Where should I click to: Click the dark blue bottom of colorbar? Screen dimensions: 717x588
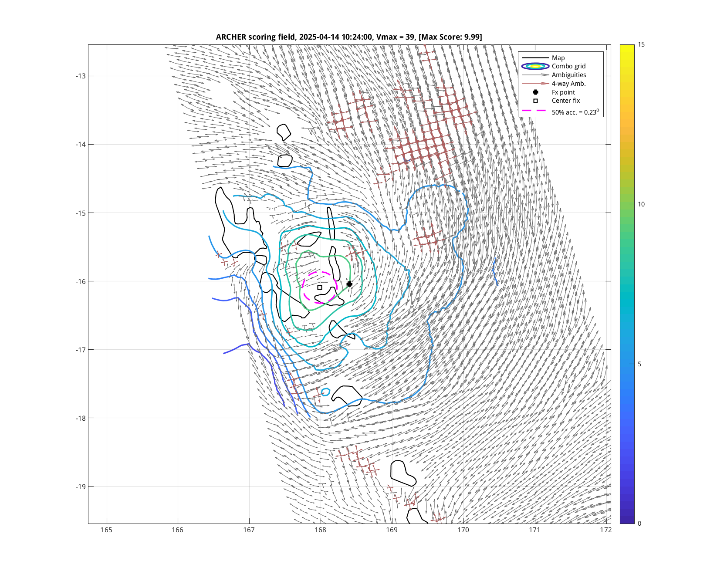627,520
